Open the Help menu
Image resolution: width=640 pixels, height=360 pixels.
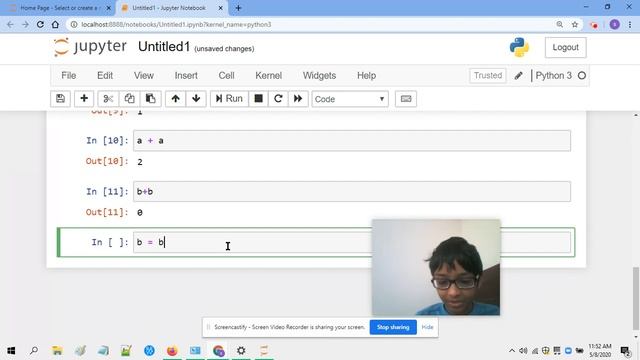367,76
